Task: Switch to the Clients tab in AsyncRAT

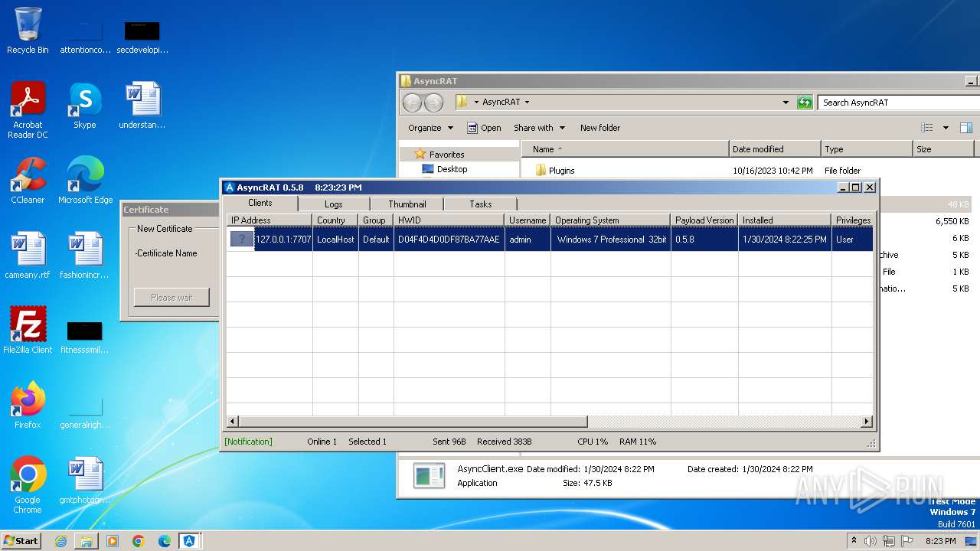Action: [x=260, y=203]
